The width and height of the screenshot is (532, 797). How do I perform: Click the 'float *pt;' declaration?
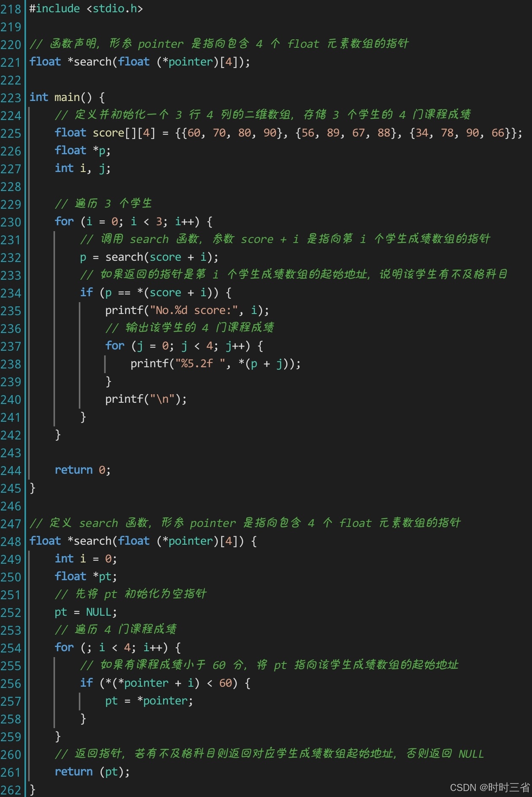tap(86, 577)
